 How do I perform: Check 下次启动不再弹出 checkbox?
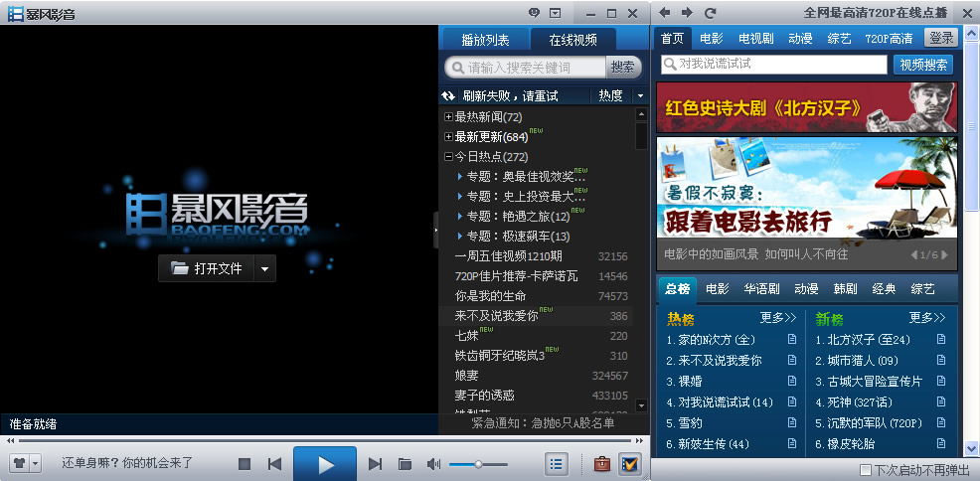click(x=865, y=470)
